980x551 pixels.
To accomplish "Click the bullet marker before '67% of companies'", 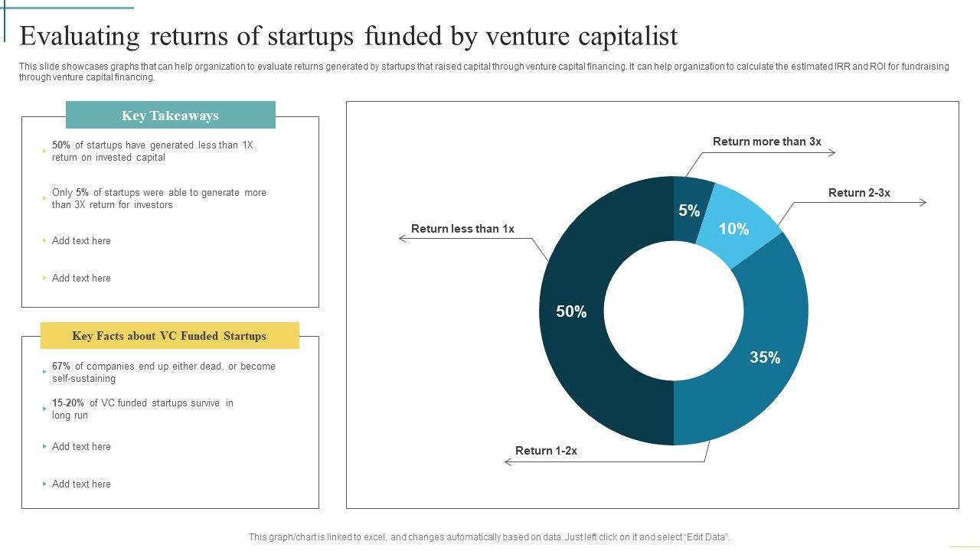I will [x=44, y=372].
